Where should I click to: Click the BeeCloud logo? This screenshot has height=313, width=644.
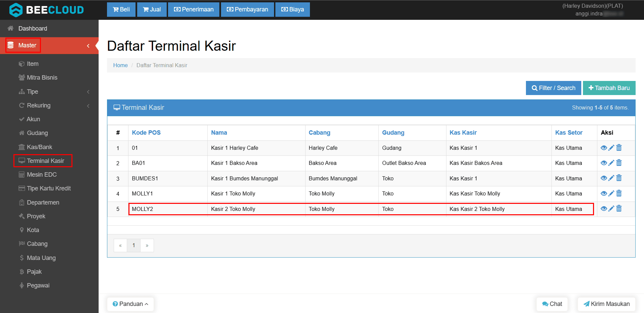(x=47, y=10)
